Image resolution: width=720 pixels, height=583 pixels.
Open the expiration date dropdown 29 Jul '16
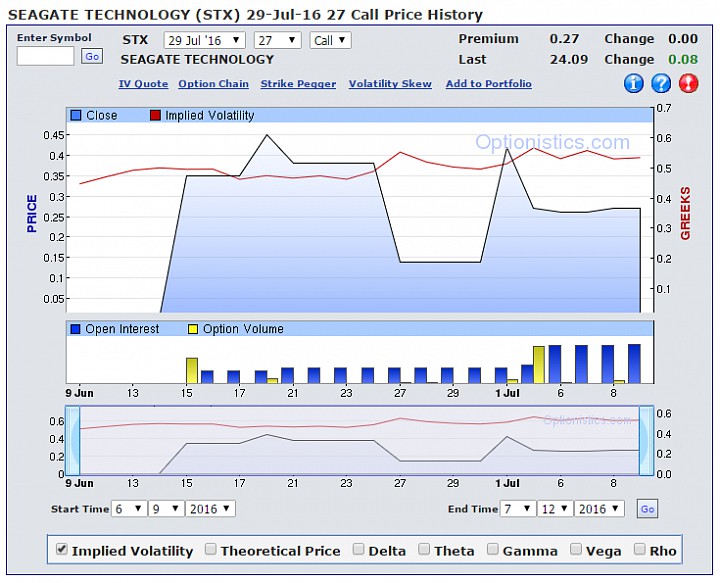204,40
